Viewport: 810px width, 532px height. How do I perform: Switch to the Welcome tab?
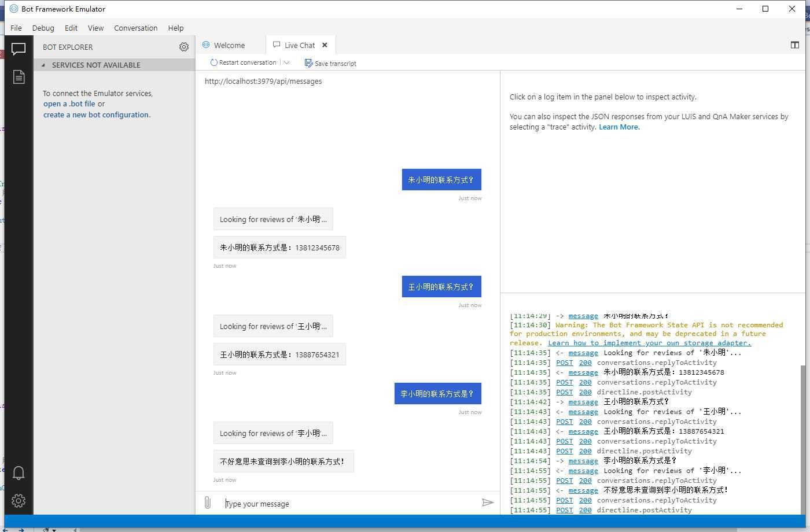tap(230, 45)
